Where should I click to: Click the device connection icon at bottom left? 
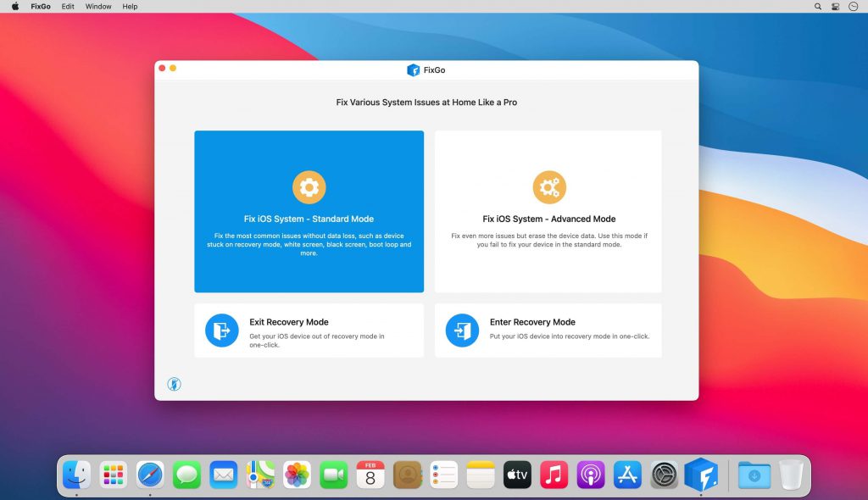pyautogui.click(x=173, y=383)
